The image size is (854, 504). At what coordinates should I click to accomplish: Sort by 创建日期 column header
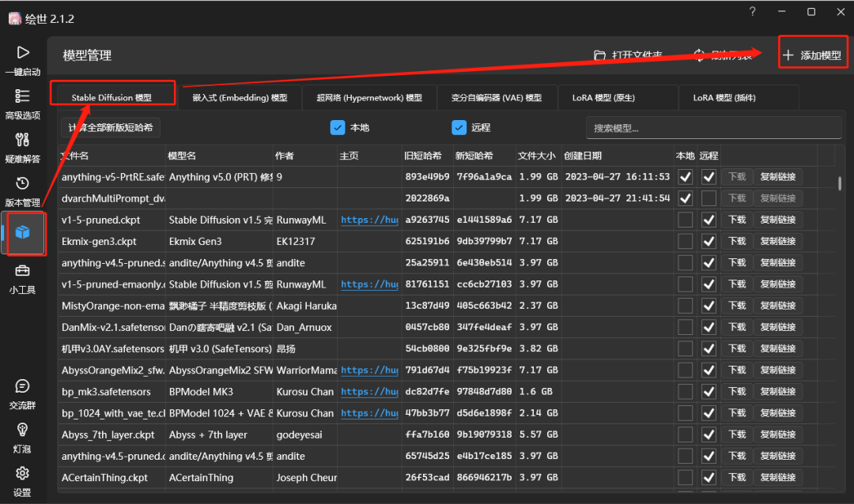(618, 156)
